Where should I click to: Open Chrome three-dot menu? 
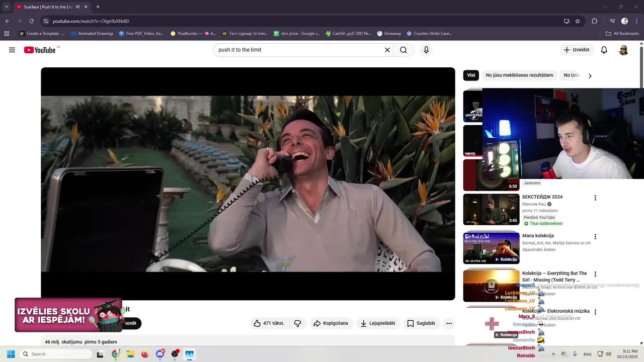636,21
